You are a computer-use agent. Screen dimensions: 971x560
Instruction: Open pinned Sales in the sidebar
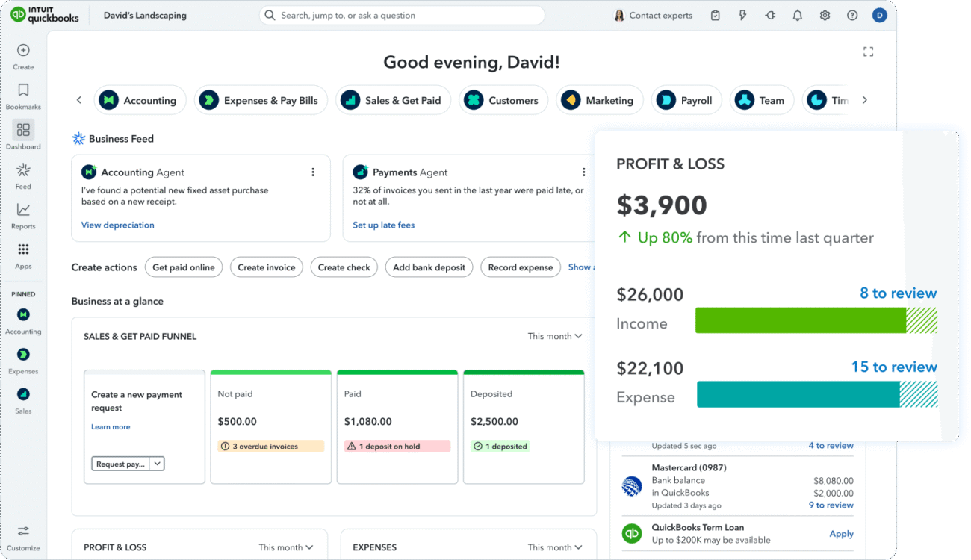23,399
